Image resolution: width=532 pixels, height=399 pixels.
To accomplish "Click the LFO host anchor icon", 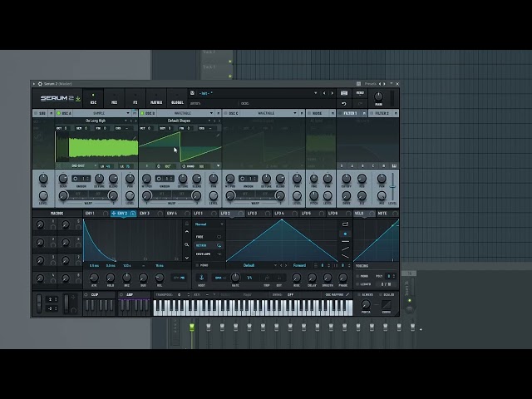I will (x=201, y=278).
